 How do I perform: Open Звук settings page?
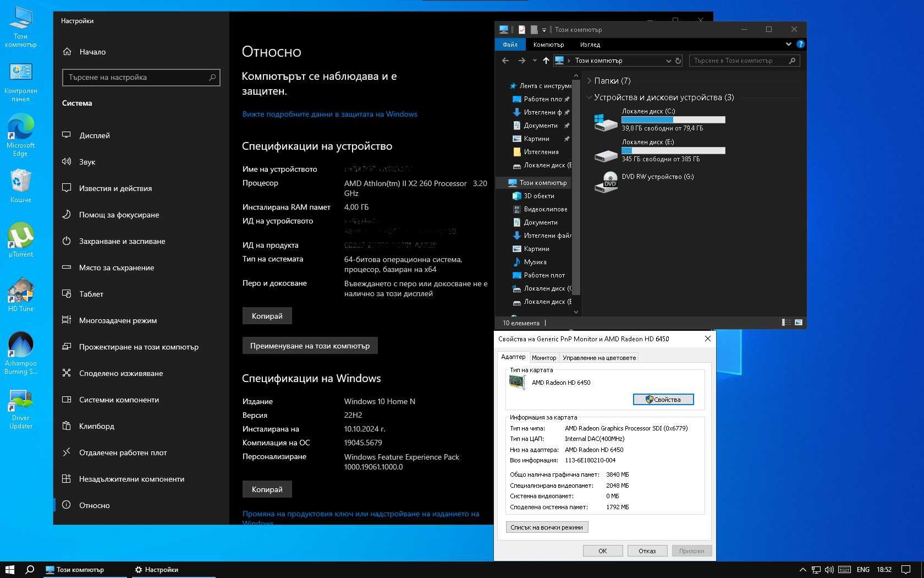[x=141, y=162]
